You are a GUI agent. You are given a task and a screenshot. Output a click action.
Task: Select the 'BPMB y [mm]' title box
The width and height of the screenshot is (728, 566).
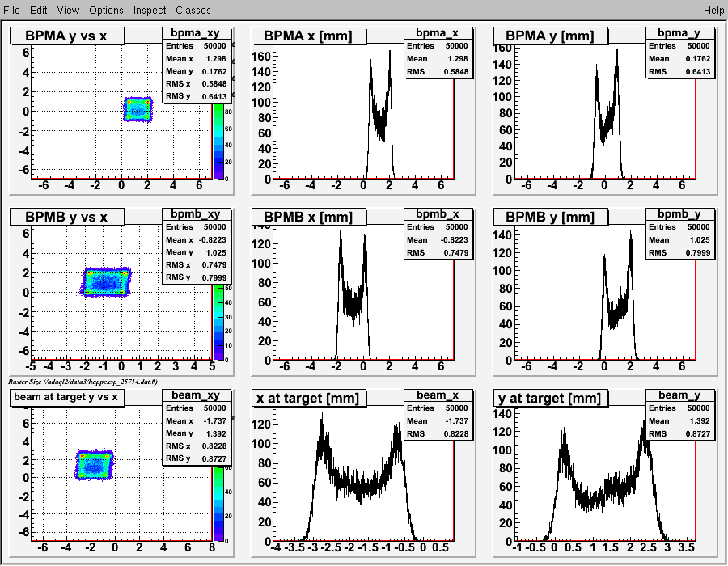(551, 217)
